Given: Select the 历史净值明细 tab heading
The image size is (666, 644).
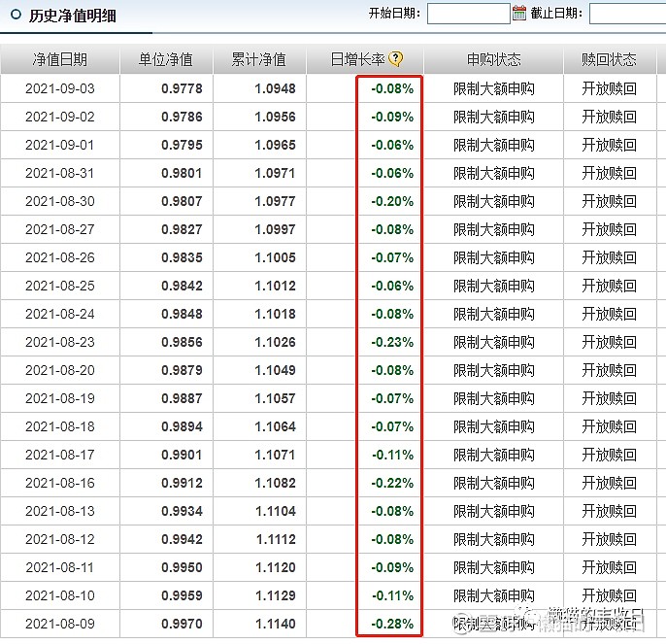Looking at the screenshot, I should (72, 16).
